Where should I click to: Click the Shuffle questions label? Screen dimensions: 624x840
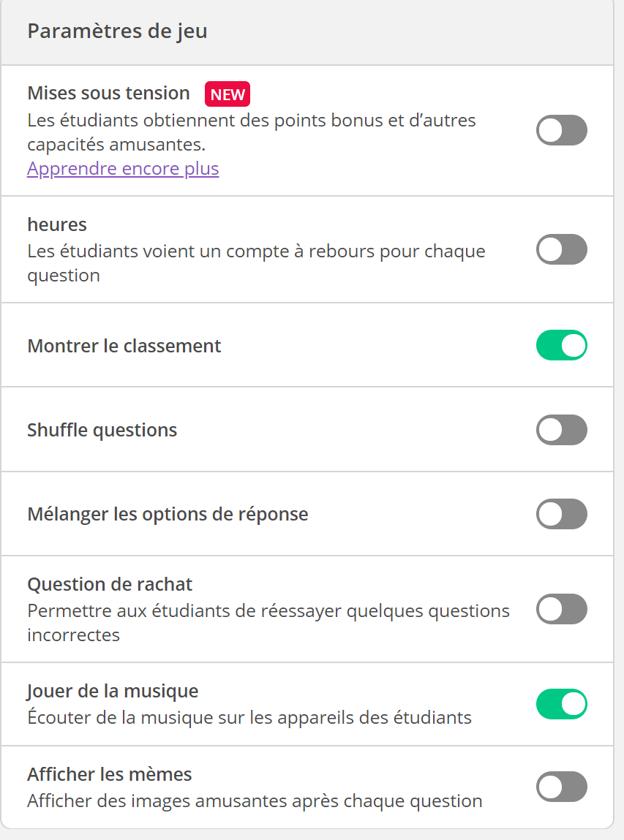click(102, 430)
